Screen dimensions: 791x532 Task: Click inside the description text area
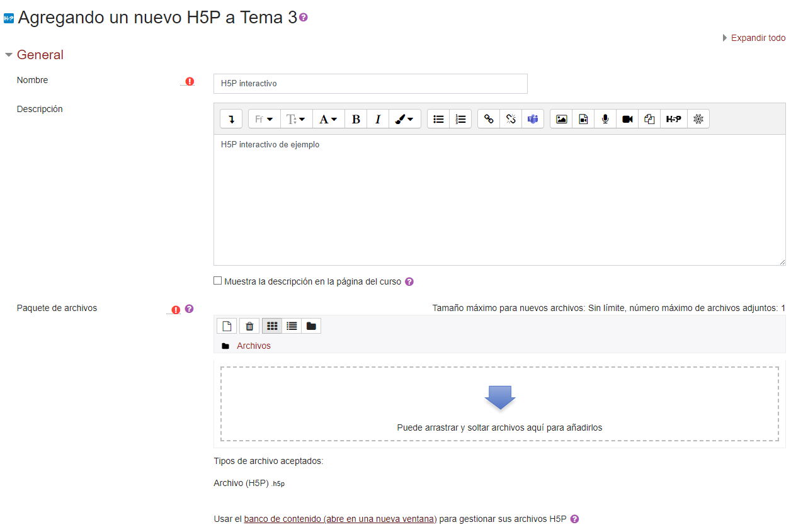tap(499, 200)
